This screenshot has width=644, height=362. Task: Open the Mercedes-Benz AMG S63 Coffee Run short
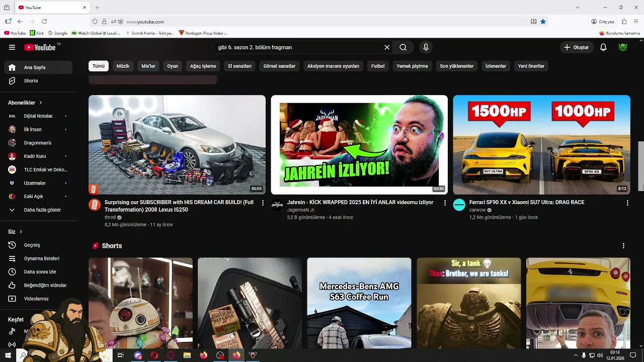coord(359,303)
